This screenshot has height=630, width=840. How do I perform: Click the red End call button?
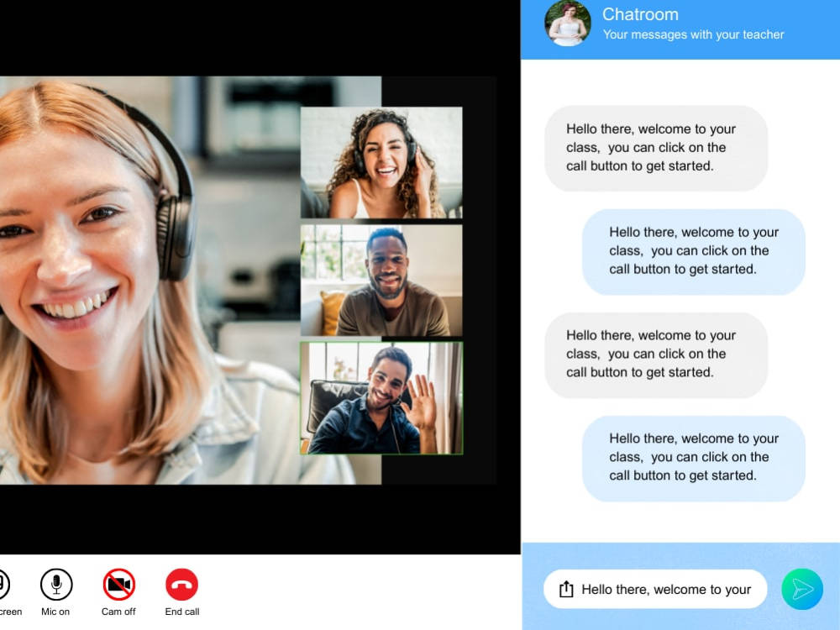tap(181, 585)
